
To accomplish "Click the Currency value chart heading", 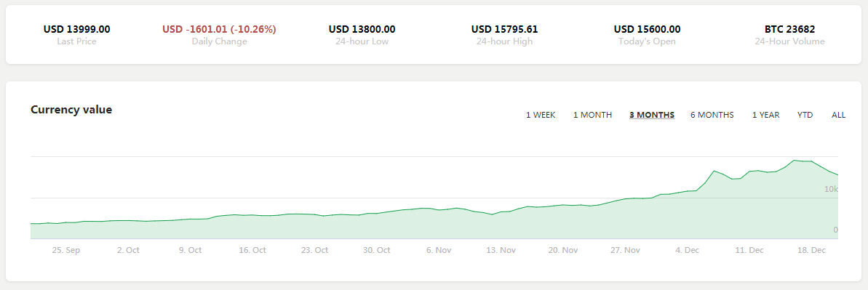I will point(71,110).
